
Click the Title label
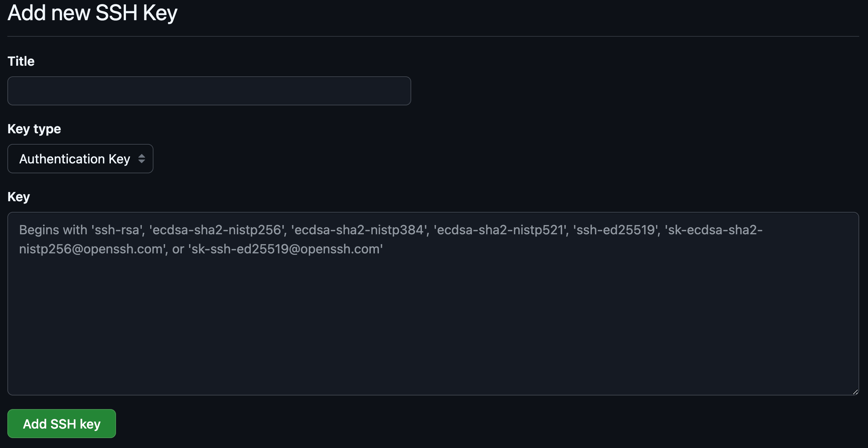[21, 61]
